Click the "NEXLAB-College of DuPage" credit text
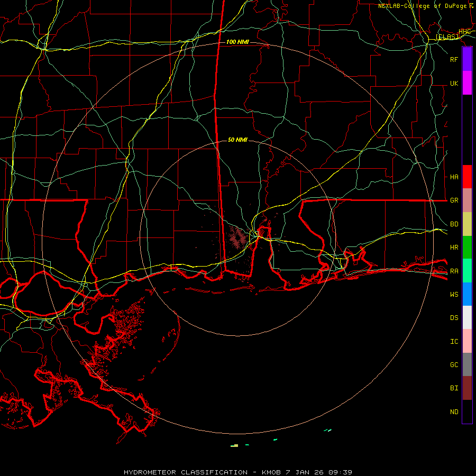This screenshot has width=476, height=476. pos(422,6)
